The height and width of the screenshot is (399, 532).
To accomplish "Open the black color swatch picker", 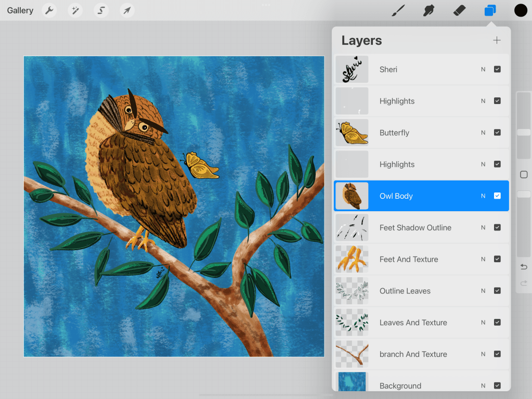I will pyautogui.click(x=521, y=10).
